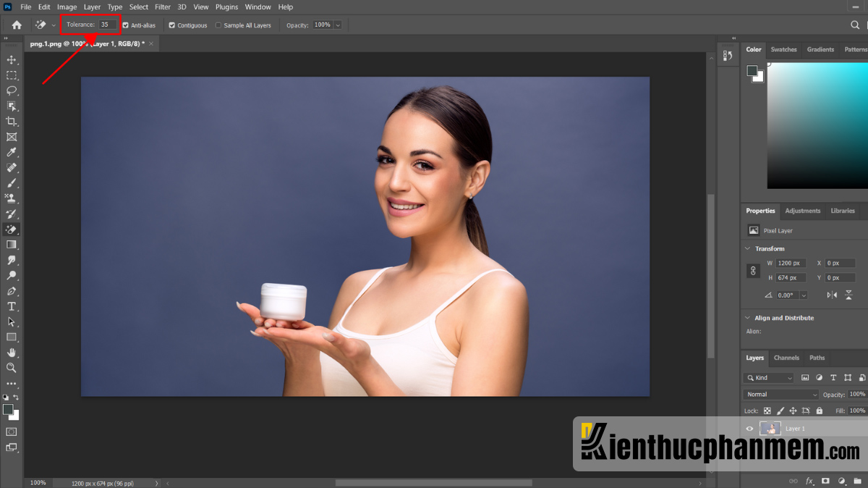Click the Tolerance input field
Viewport: 868px width, 488px height.
108,25
